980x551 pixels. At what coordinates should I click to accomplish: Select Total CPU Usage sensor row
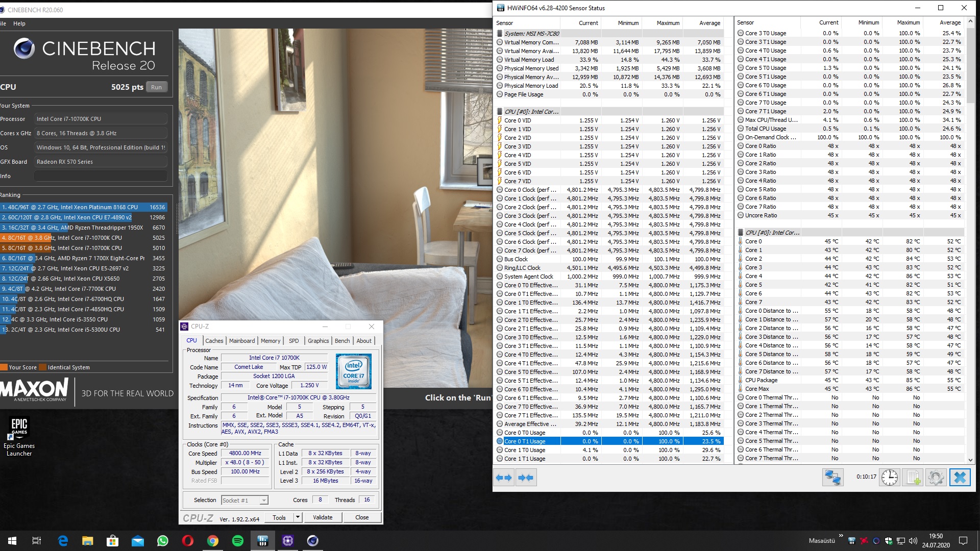850,129
